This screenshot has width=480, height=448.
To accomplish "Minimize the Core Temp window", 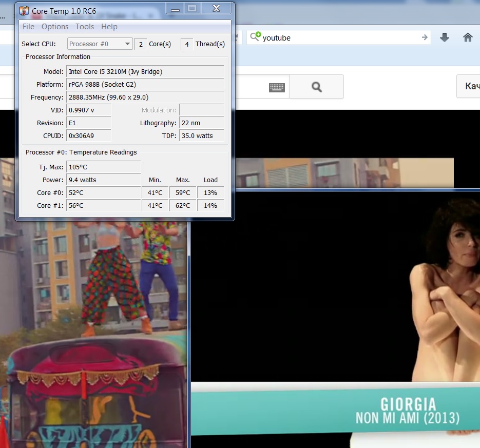I will coord(176,9).
